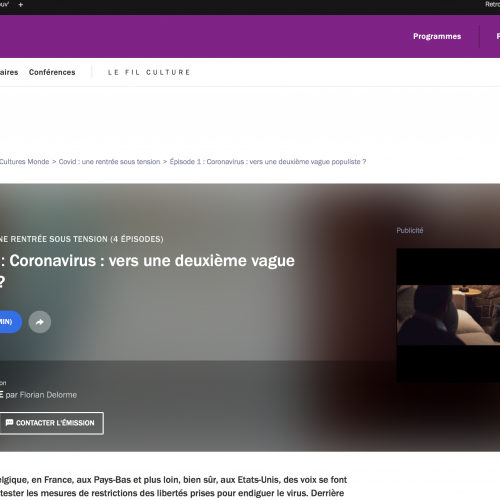Click the article intro paragraph text
The width and height of the screenshot is (500, 500).
173,486
